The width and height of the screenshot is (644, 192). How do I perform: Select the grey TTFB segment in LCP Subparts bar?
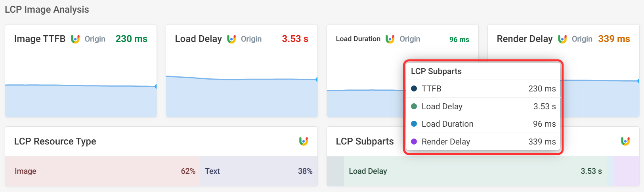[335, 171]
